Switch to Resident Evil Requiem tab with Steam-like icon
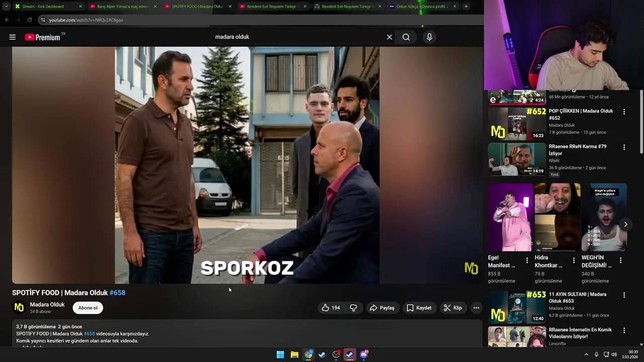644x362 pixels. tap(348, 7)
